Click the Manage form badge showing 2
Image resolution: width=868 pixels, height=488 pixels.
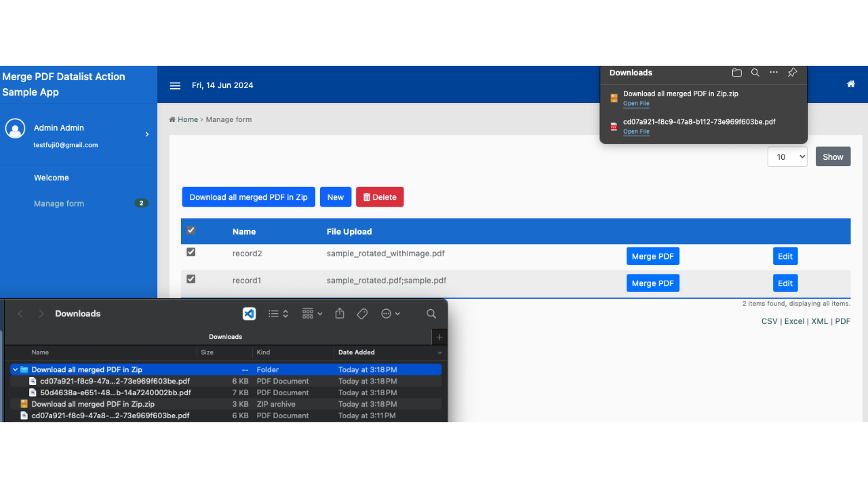point(141,203)
